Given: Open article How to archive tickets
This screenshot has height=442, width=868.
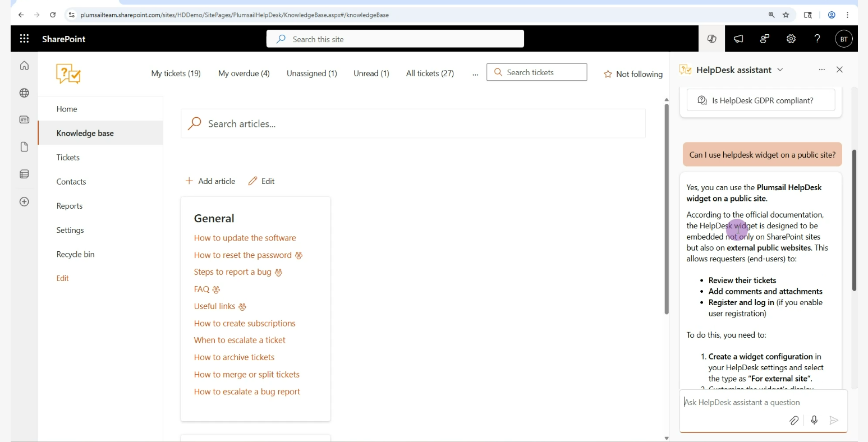Looking at the screenshot, I should 234,357.
